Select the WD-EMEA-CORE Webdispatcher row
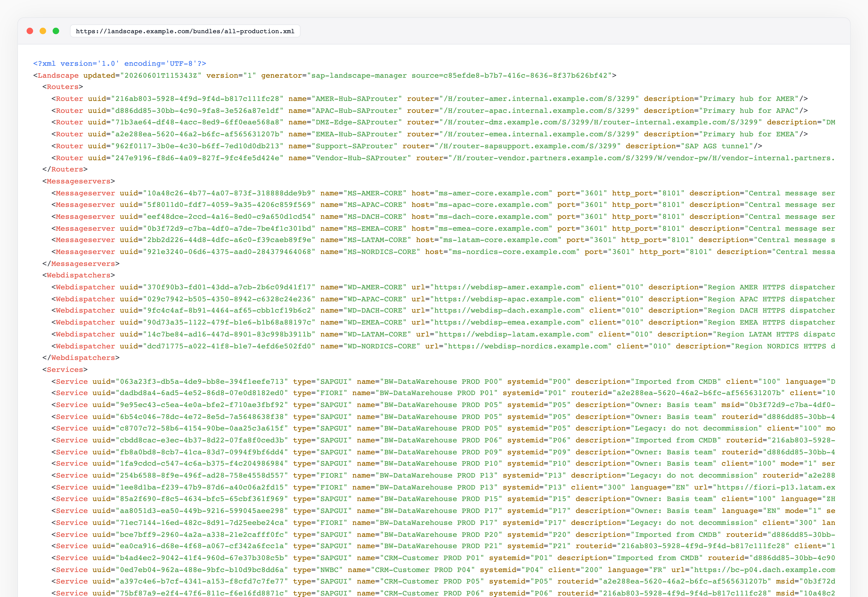This screenshot has width=868, height=597. tap(443, 322)
